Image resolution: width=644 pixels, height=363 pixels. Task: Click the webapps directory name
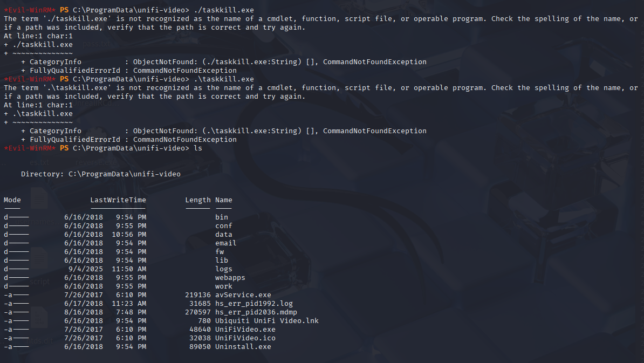point(230,278)
